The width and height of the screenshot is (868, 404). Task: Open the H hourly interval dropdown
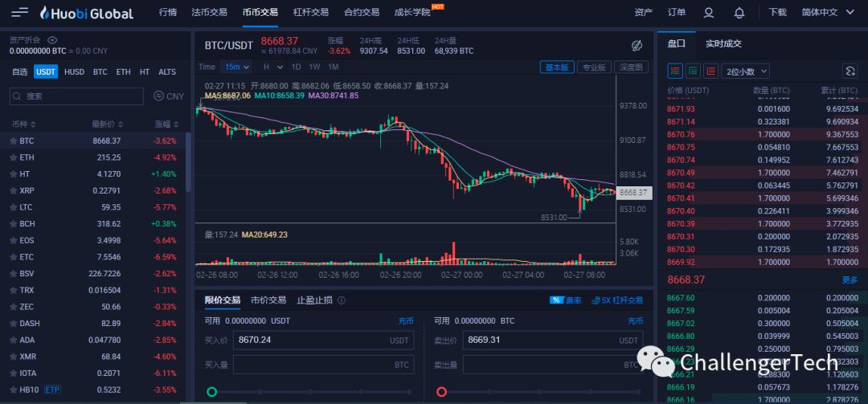click(x=273, y=67)
